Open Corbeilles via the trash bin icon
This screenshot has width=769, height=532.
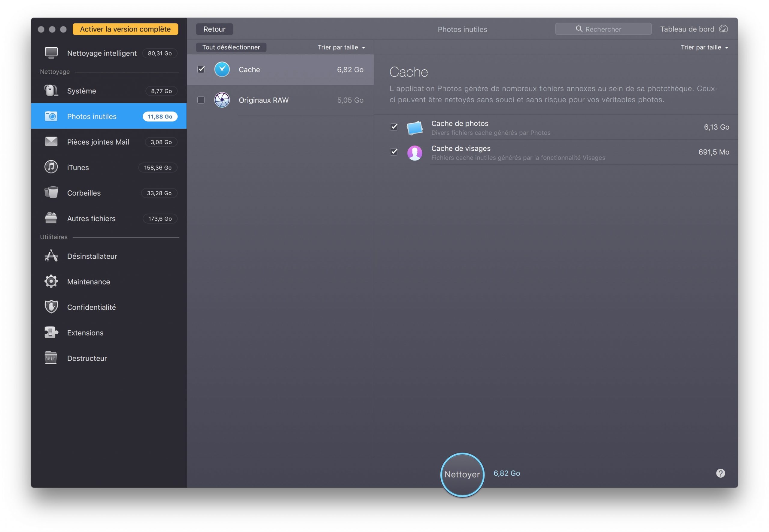(51, 193)
